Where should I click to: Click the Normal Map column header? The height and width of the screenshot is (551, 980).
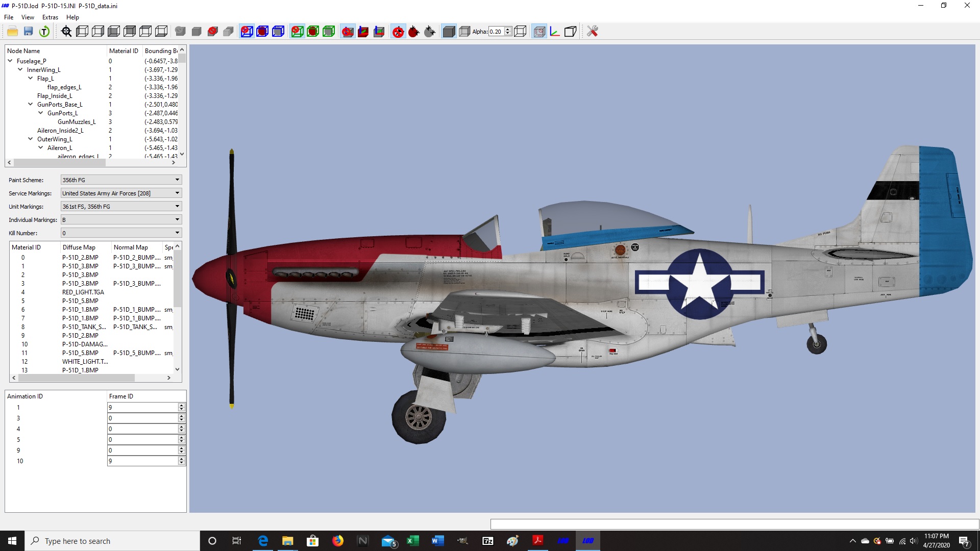(131, 247)
